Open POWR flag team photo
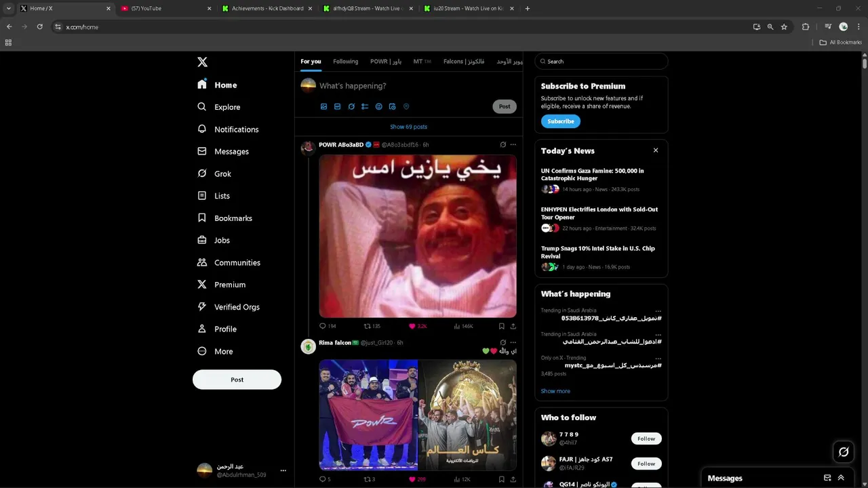868x488 pixels. pyautogui.click(x=368, y=415)
